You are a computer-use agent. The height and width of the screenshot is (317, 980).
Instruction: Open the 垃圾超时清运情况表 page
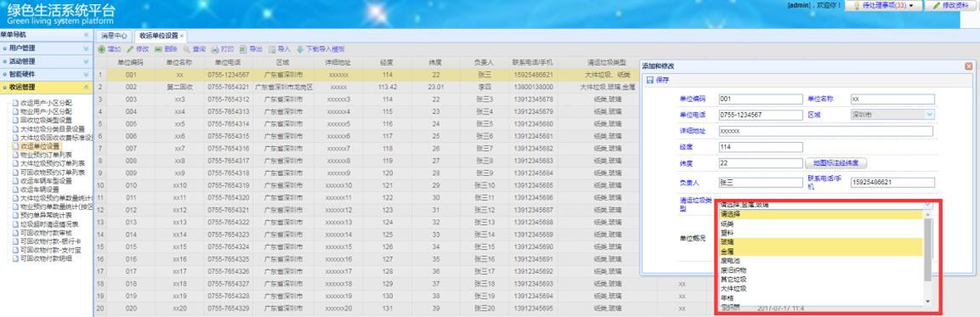[x=49, y=223]
